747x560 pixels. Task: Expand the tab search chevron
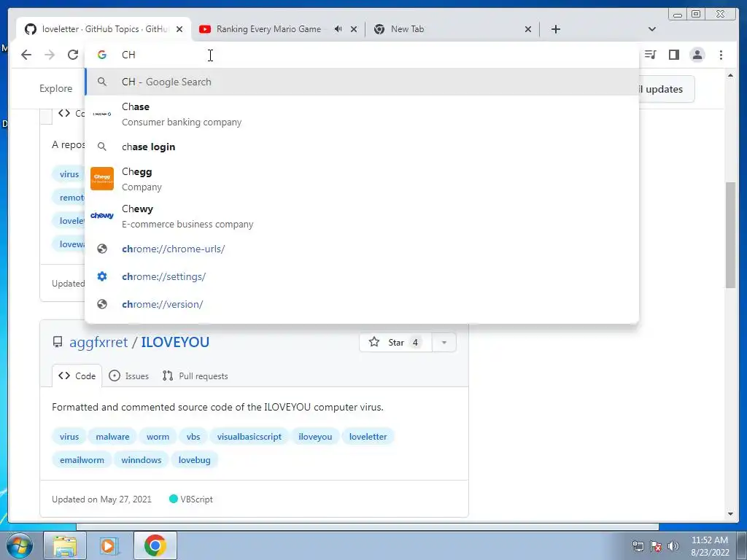pos(652,29)
